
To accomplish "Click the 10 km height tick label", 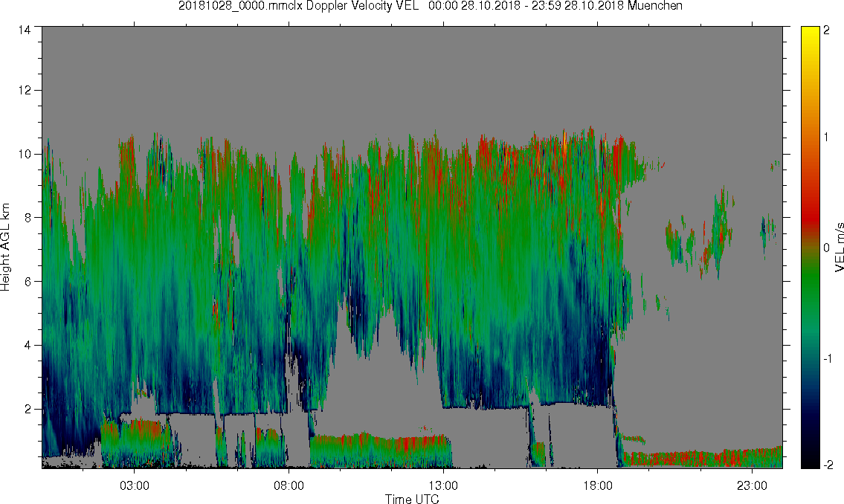I will [25, 154].
